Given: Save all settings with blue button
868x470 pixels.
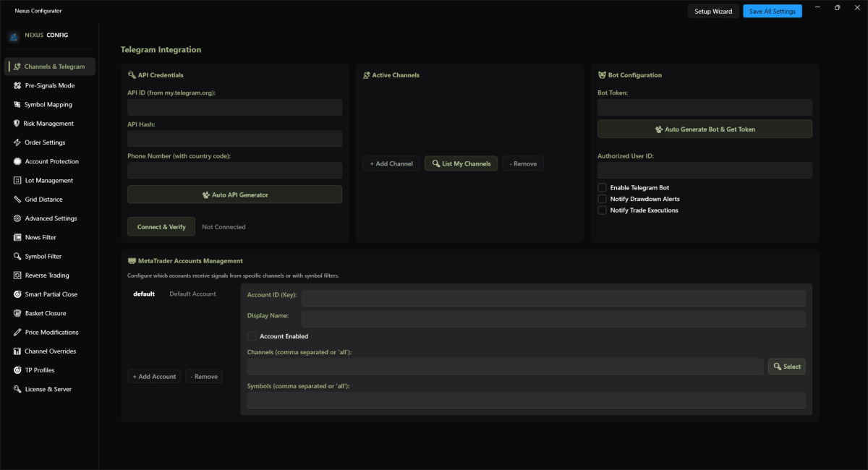Looking at the screenshot, I should click(773, 12).
